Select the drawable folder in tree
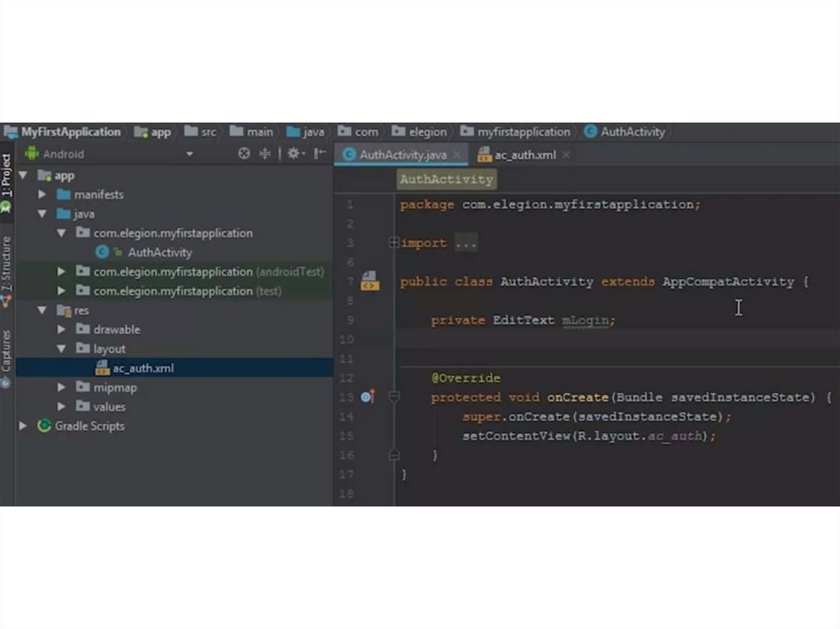 click(x=116, y=330)
